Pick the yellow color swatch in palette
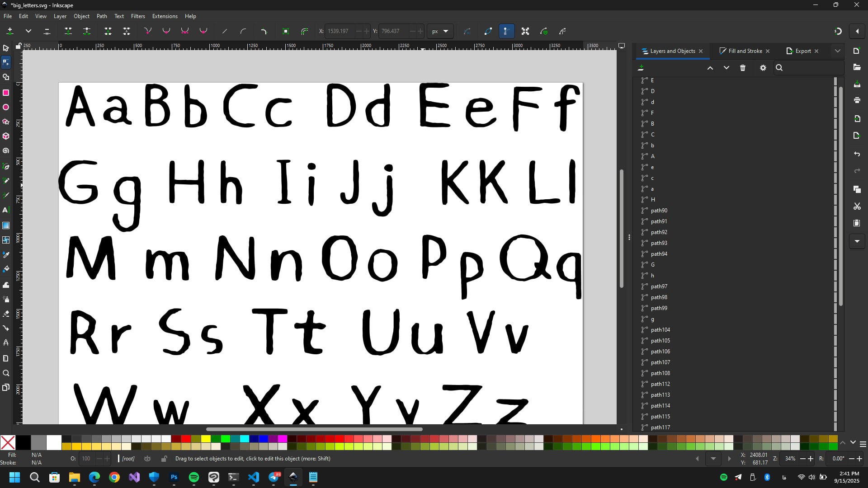 [x=206, y=439]
